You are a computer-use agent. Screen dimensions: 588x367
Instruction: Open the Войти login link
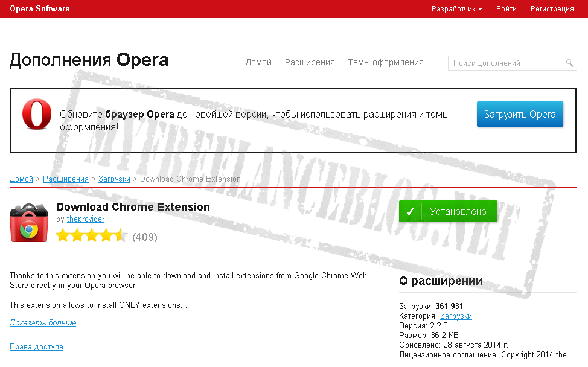pos(507,8)
